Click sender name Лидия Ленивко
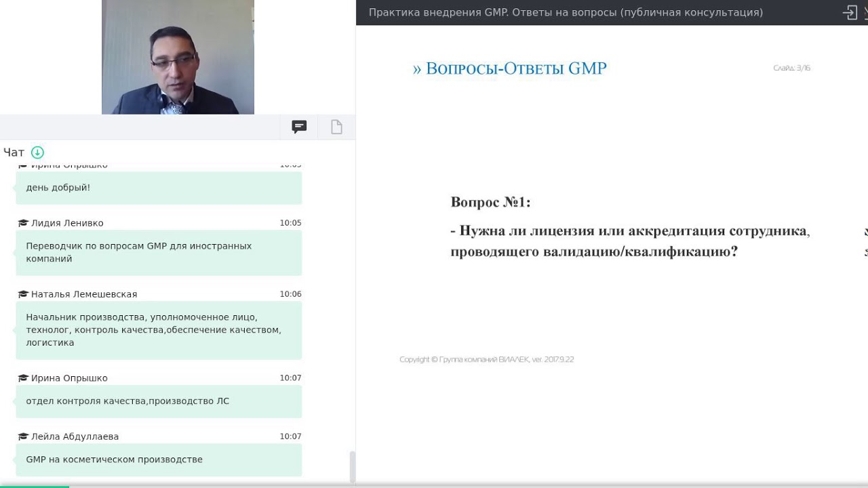 point(67,223)
